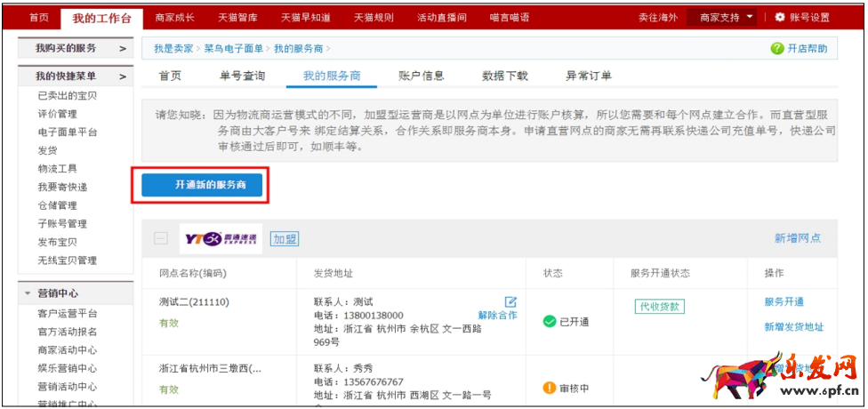Image resolution: width=868 pixels, height=409 pixels.
Task: Click the edit address pencil icon
Action: [510, 302]
